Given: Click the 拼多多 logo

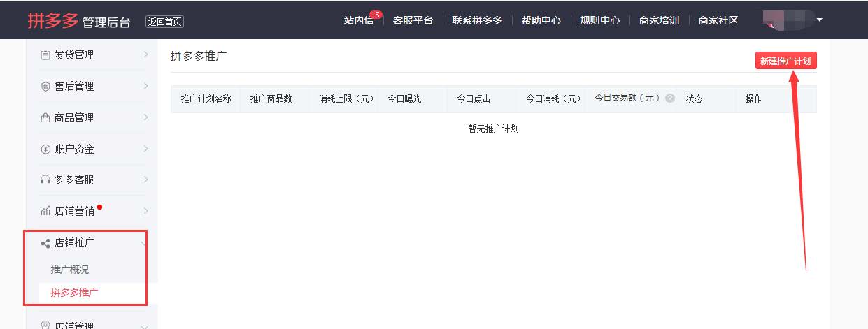Looking at the screenshot, I should 53,20.
